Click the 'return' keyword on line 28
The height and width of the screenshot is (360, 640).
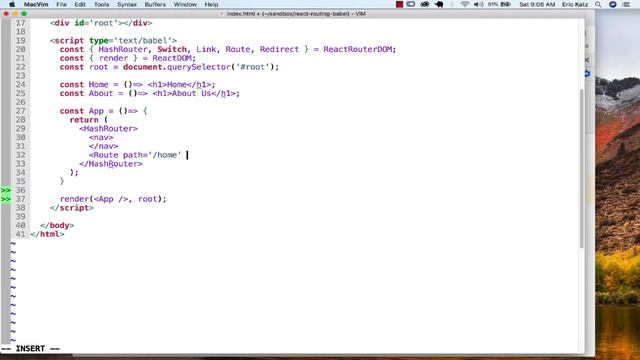click(x=84, y=120)
